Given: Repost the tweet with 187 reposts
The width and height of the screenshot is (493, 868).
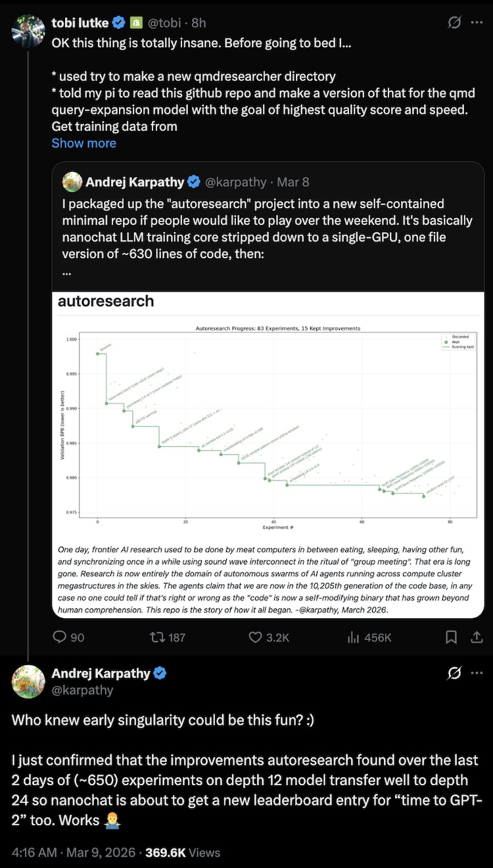Looking at the screenshot, I should point(156,637).
